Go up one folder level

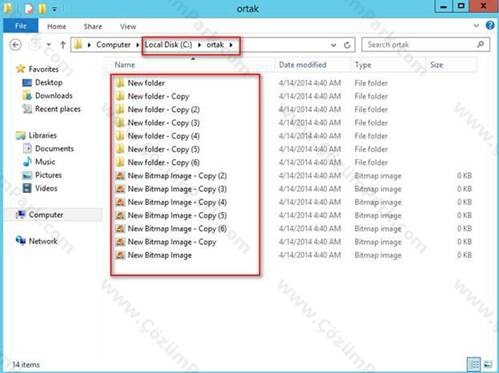coord(63,45)
